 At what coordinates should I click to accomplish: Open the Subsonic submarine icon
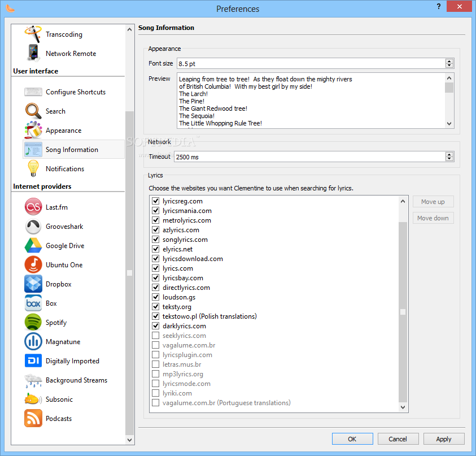tap(33, 399)
